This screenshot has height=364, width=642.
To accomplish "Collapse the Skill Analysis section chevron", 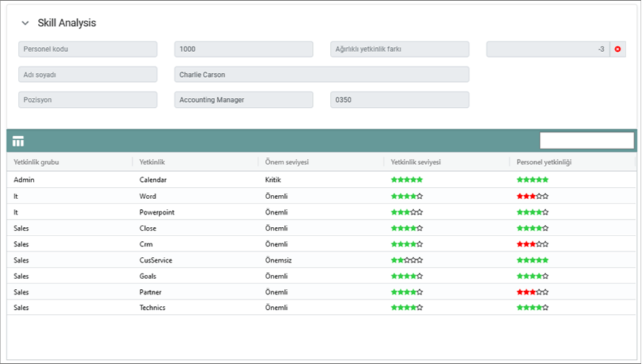I will coord(26,24).
